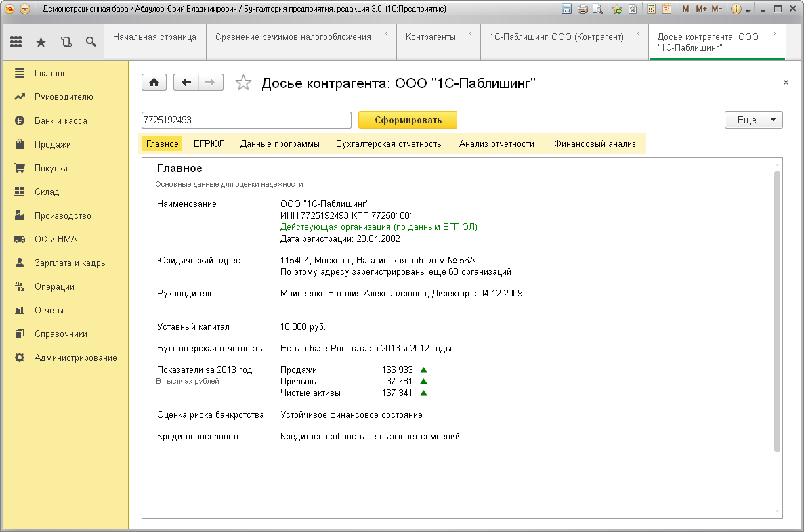Open the sections menu grid icon
Screen dimensions: 804x532
pyautogui.click(x=16, y=42)
